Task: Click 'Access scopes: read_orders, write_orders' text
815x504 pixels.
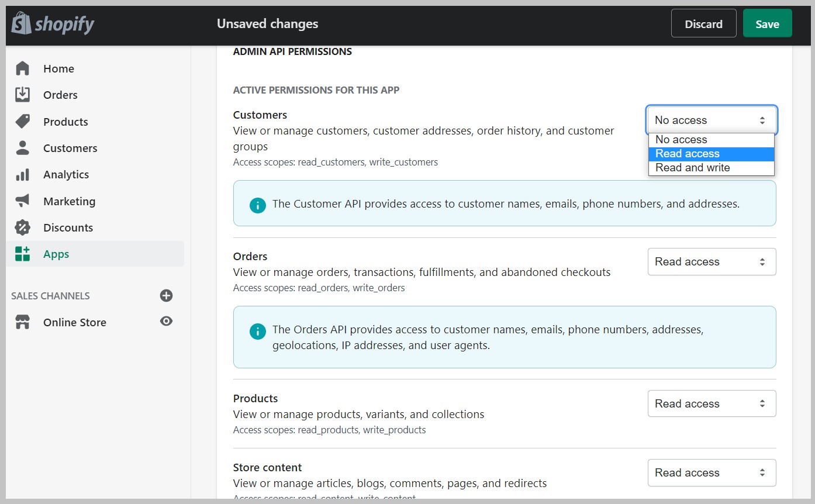Action: click(x=319, y=288)
